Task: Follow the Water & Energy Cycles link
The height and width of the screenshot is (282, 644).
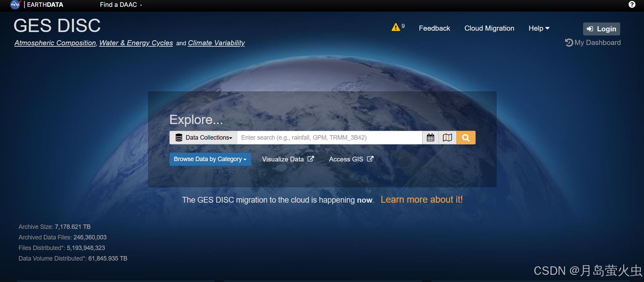Action: pyautogui.click(x=136, y=43)
